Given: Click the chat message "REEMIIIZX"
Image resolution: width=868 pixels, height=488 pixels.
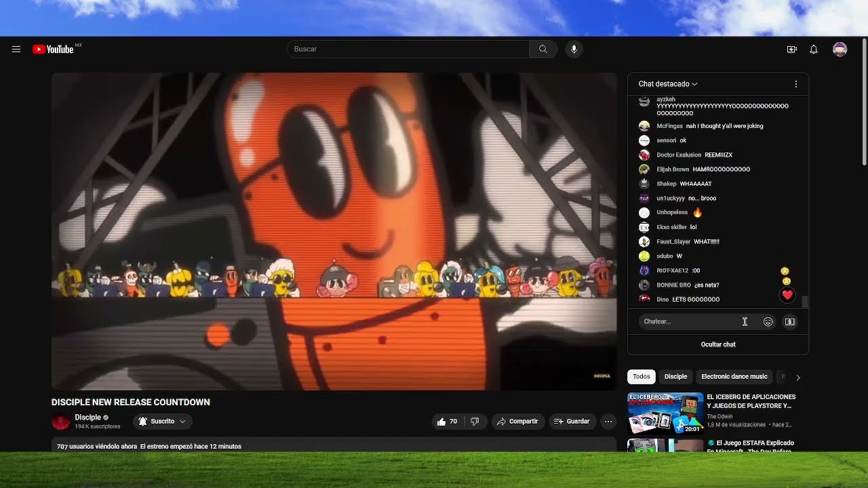Looking at the screenshot, I should point(719,155).
